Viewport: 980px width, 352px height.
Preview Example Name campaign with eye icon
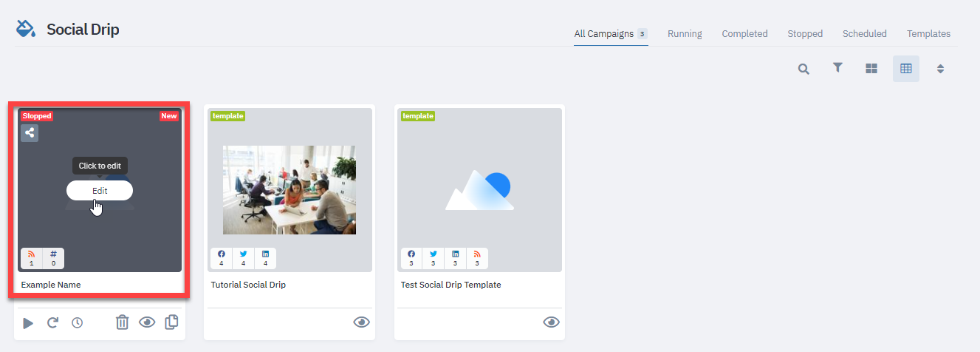(x=147, y=322)
